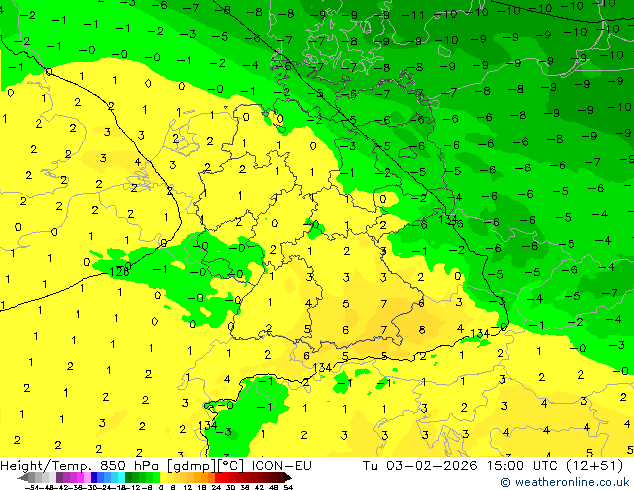Click the "[°C]" unit label
Viewport: 634px width, 490px height.
228,466
